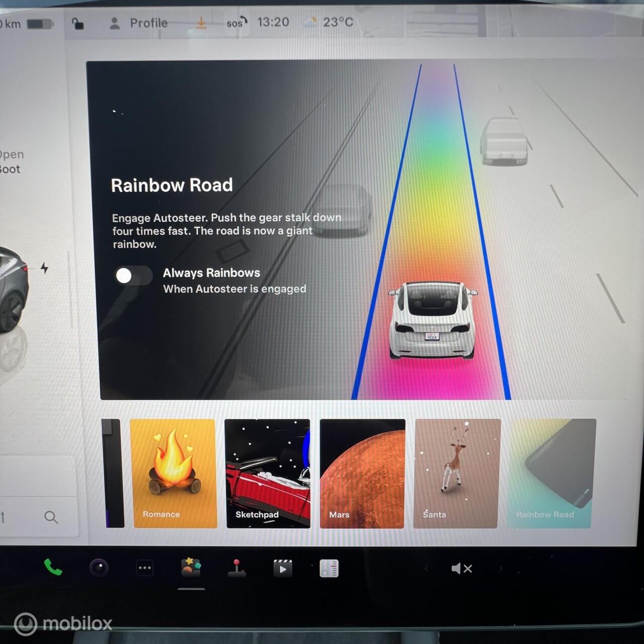Enable the Always Rainbows toggle

[133, 276]
